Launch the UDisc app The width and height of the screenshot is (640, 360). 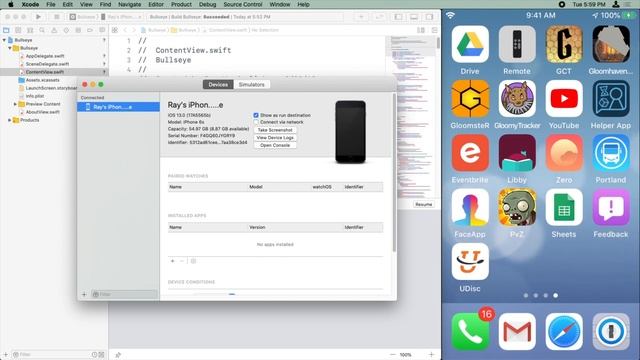pyautogui.click(x=470, y=262)
